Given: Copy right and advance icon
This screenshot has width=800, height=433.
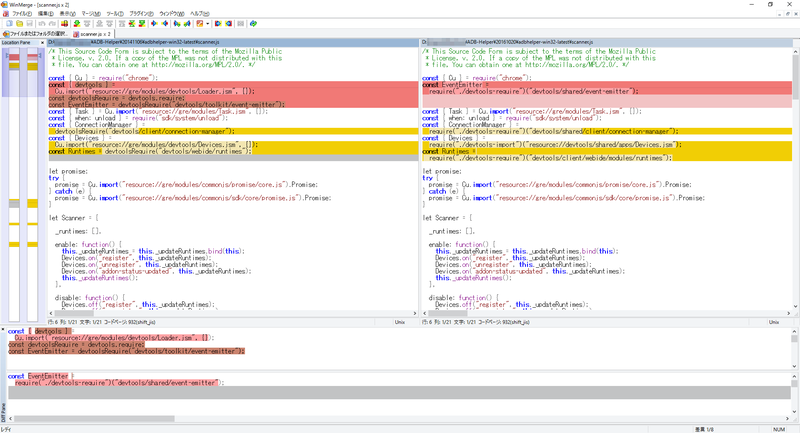Looking at the screenshot, I should (177, 23).
